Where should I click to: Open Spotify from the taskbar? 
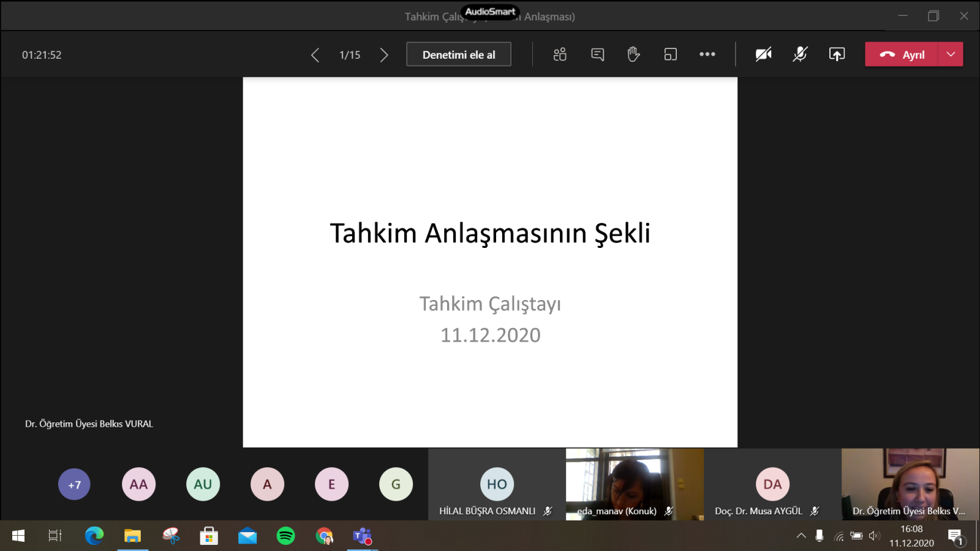(x=286, y=536)
